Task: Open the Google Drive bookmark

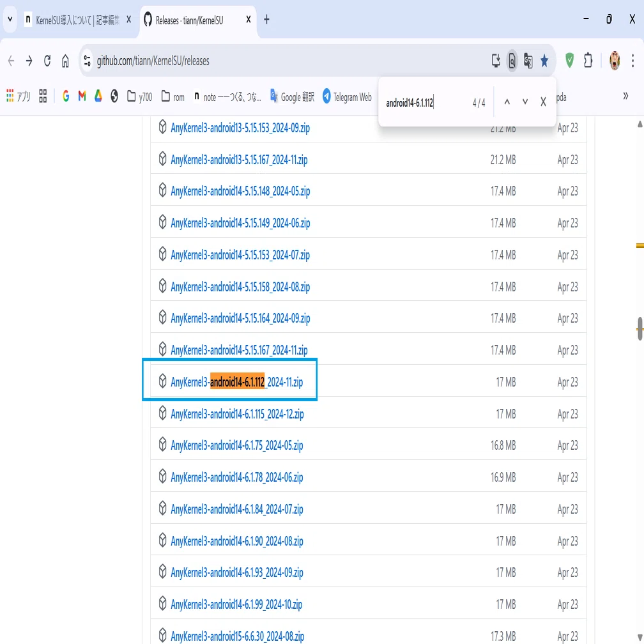Action: point(98,96)
